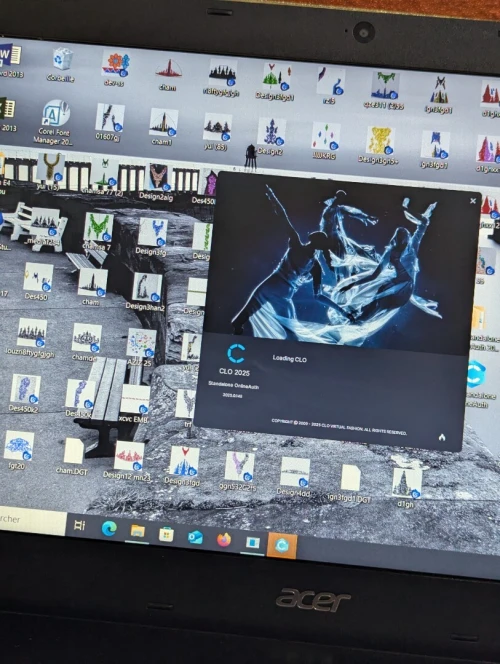Launch Microsoft Edge from the taskbar

point(109,528)
